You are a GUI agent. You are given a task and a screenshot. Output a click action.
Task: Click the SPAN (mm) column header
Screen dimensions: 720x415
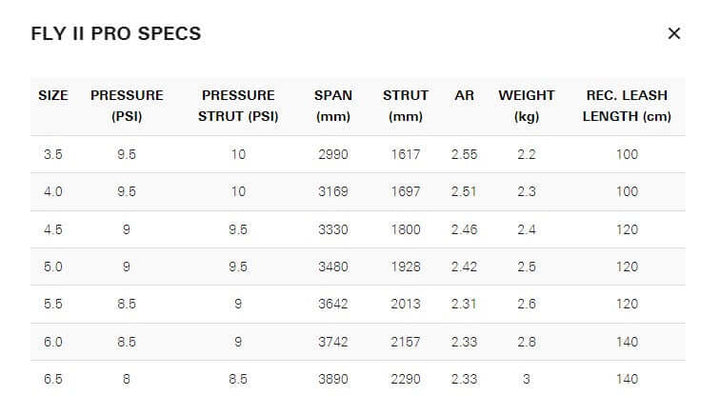[333, 106]
